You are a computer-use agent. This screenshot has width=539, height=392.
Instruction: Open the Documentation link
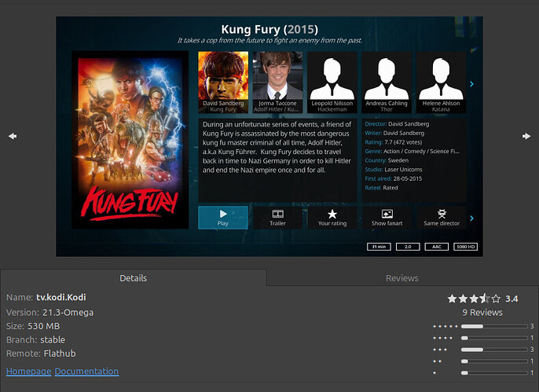(x=86, y=371)
